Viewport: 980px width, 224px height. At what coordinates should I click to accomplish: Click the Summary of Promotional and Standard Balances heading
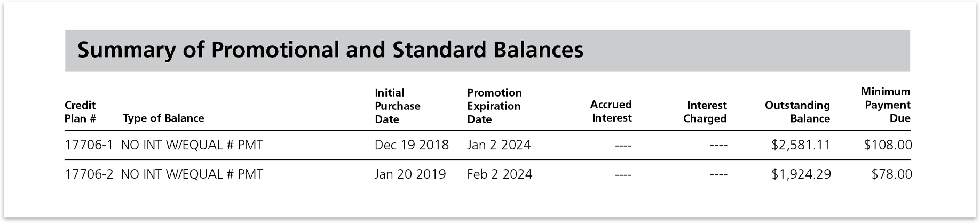tap(330, 50)
